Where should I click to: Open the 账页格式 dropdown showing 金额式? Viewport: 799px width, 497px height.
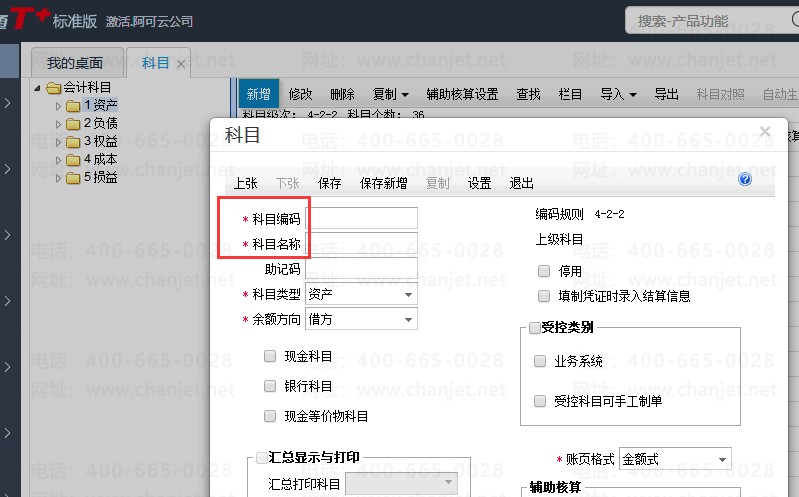click(x=675, y=459)
